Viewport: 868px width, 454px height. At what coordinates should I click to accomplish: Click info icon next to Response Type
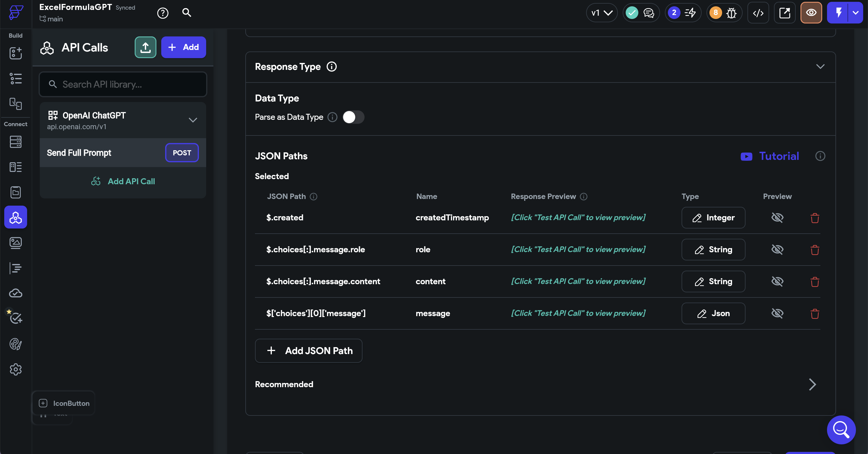tap(332, 67)
